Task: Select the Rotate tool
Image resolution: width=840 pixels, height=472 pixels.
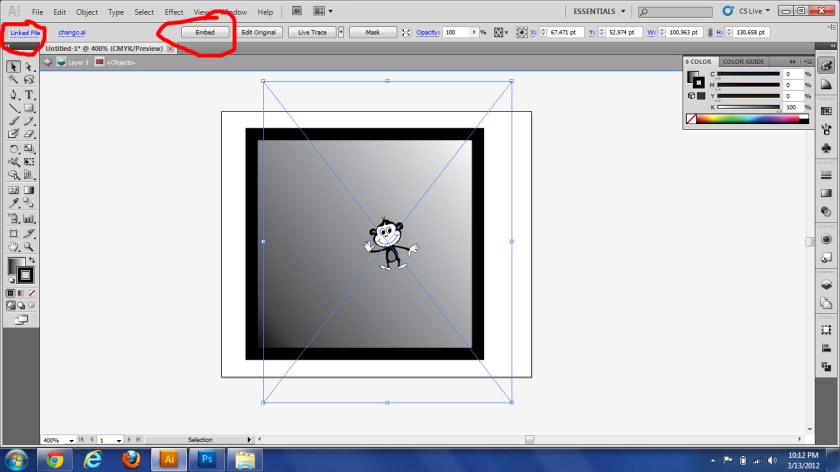Action: pyautogui.click(x=13, y=149)
